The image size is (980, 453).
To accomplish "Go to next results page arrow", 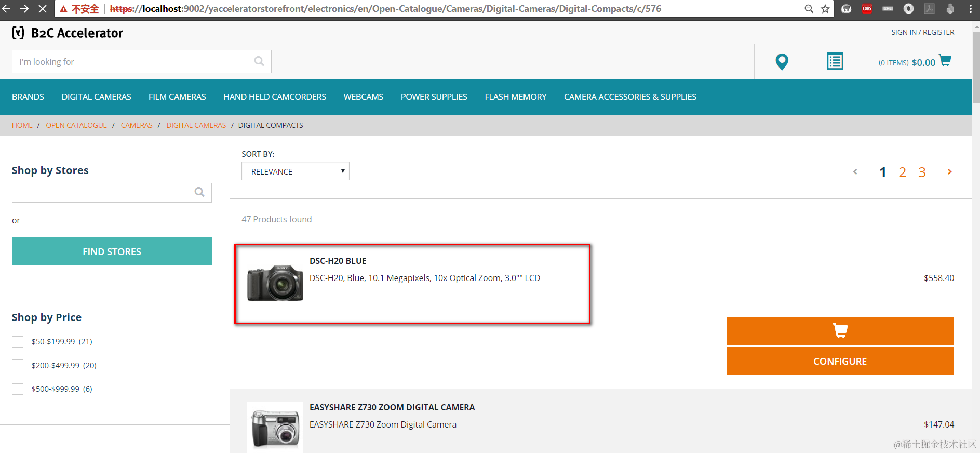I will [x=949, y=172].
